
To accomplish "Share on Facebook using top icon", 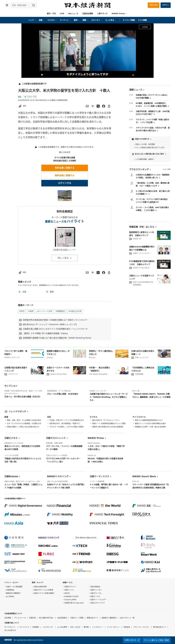I will click(x=104, y=106).
